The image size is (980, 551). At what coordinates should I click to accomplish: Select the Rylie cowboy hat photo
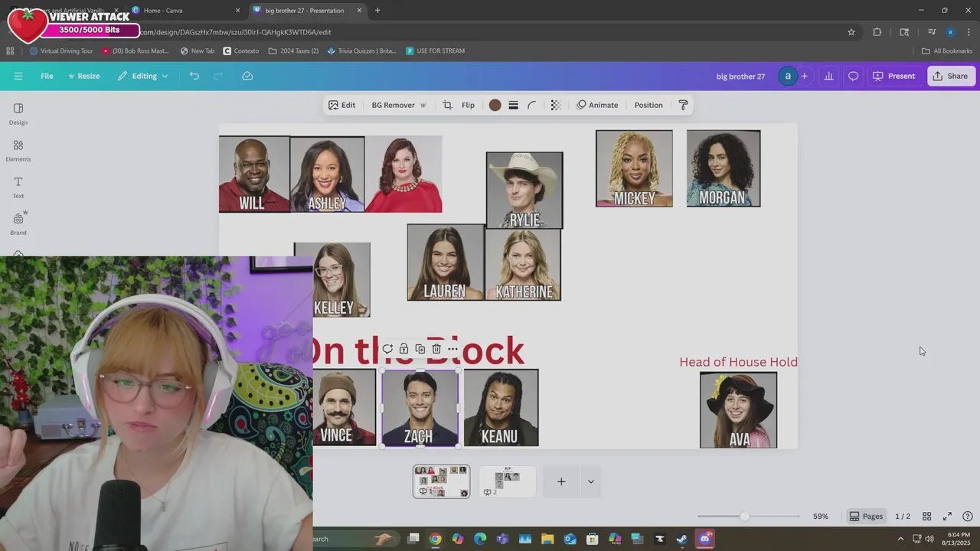(524, 191)
